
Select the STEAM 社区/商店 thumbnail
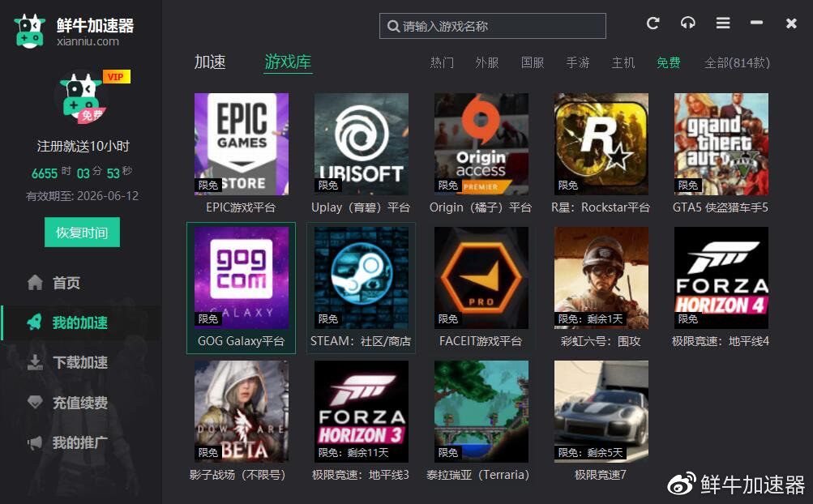(361, 278)
